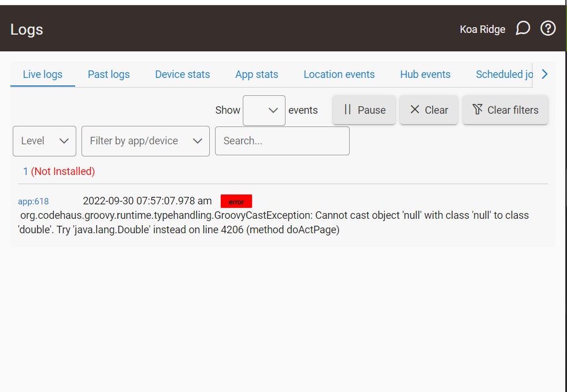
Task: Focus the Search input field
Action: click(283, 141)
